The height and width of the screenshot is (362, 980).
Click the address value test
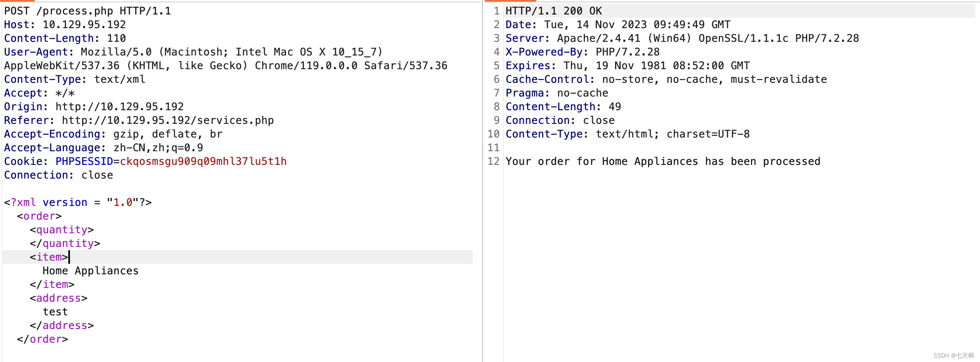[x=55, y=312]
